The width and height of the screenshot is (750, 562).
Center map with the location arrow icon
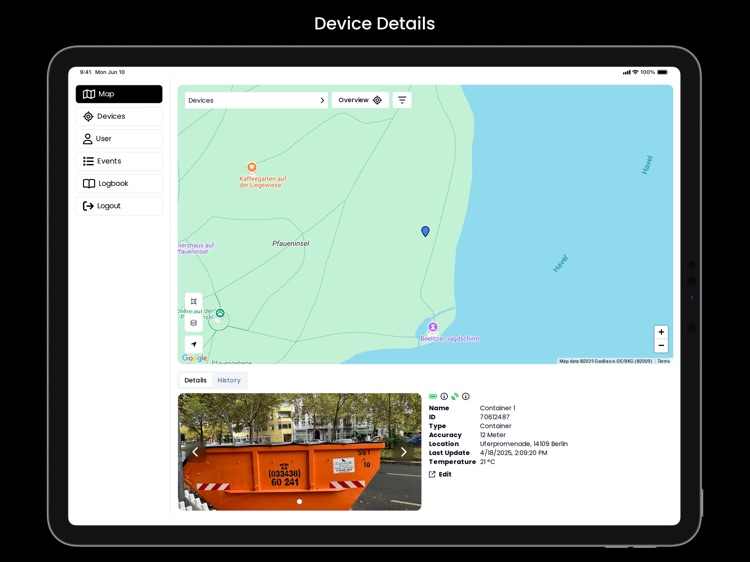click(194, 344)
